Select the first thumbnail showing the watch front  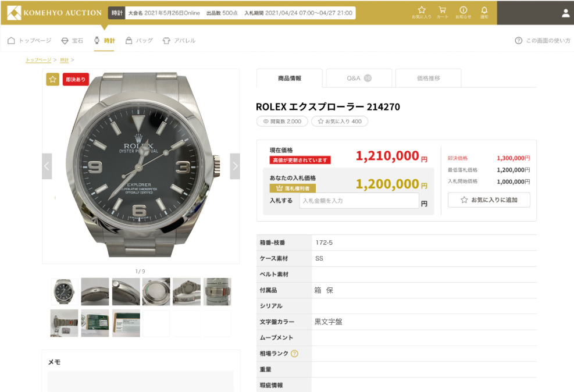tap(65, 292)
